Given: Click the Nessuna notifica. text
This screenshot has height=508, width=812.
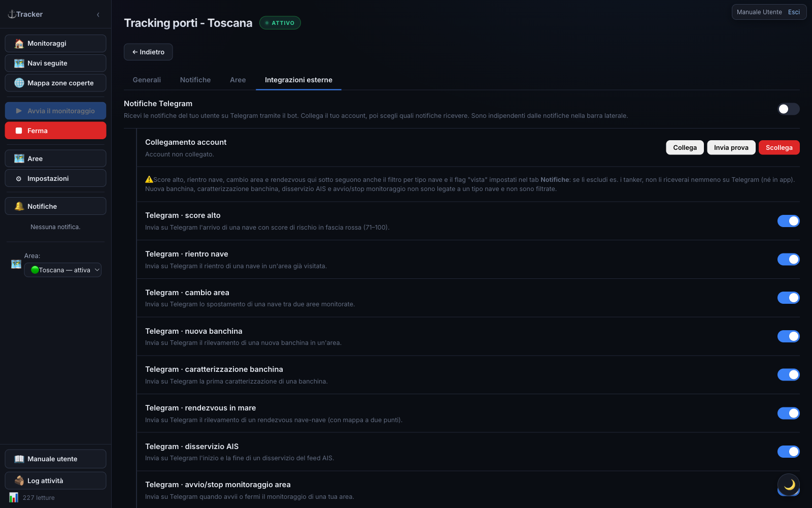Looking at the screenshot, I should tap(55, 227).
